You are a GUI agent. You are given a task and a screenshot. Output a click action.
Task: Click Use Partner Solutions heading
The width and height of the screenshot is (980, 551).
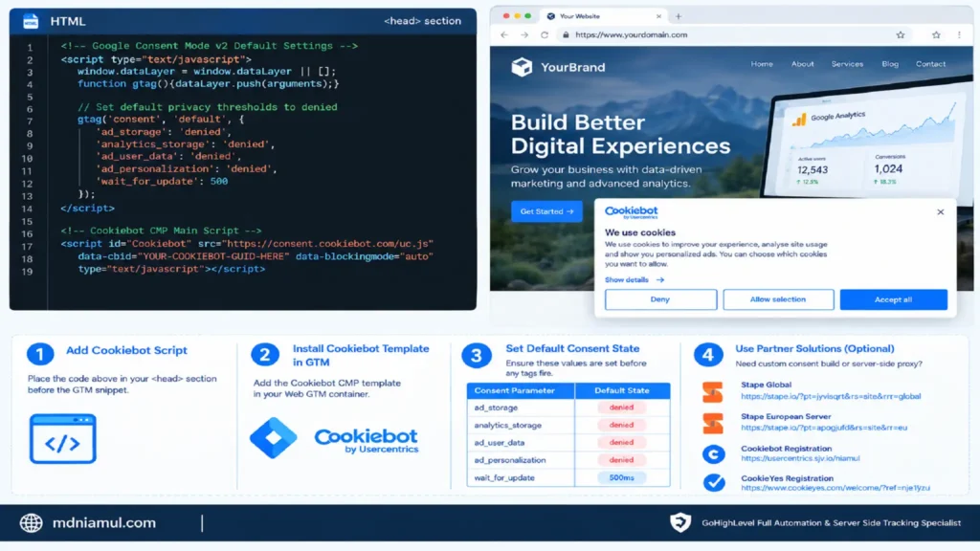(x=814, y=348)
